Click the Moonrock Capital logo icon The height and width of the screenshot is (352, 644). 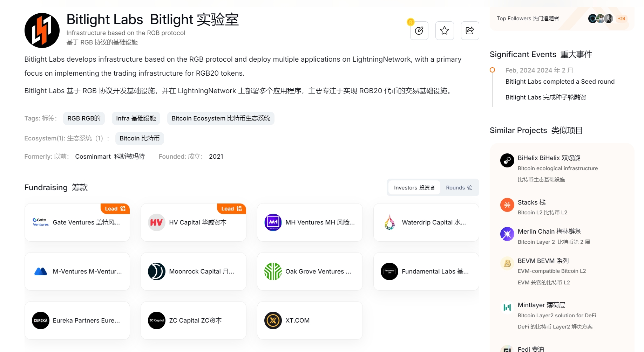point(157,271)
